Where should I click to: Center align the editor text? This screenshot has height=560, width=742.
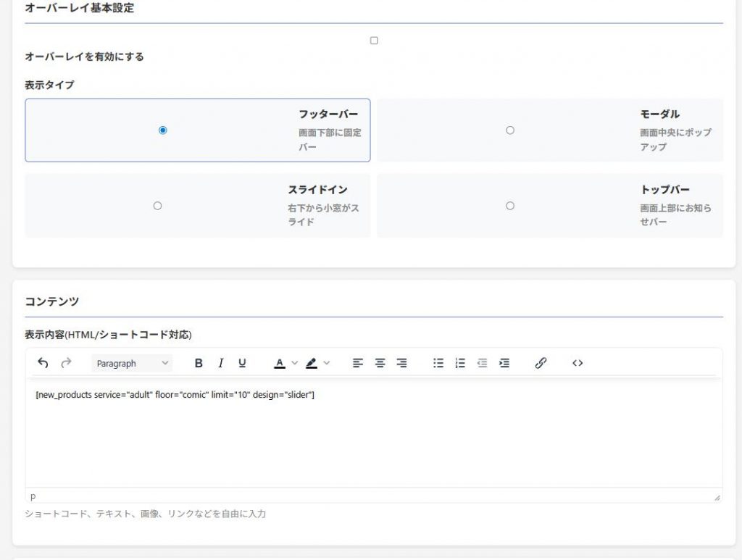380,363
